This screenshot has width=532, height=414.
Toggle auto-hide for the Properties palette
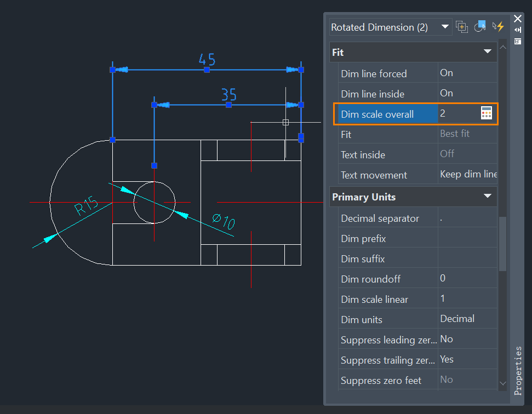pyautogui.click(x=518, y=30)
